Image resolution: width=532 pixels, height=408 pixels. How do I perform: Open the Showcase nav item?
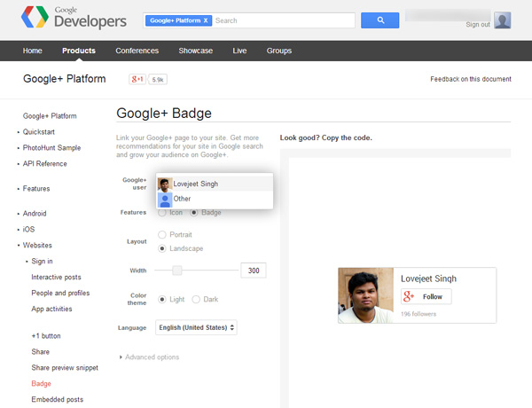(196, 51)
